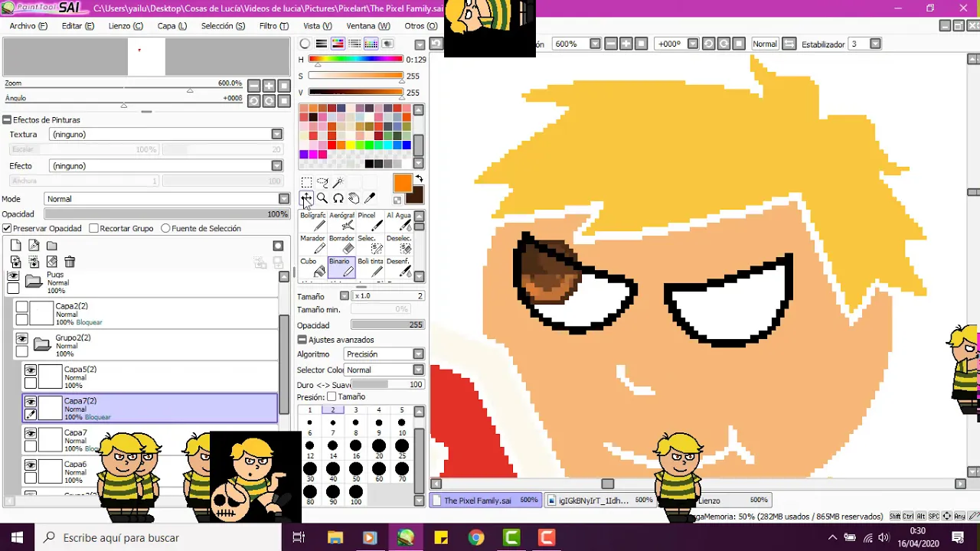Choose the Binario binary pen tool
This screenshot has height=551, width=980.
click(341, 267)
